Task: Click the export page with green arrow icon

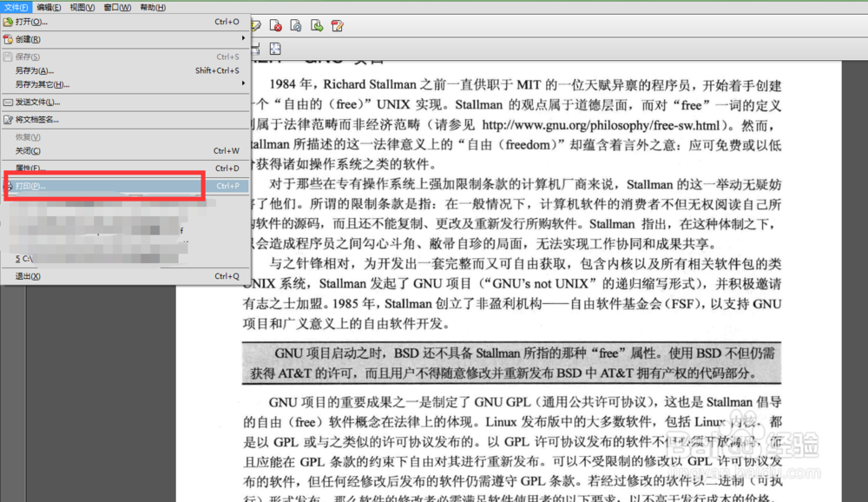Action: pos(317,25)
